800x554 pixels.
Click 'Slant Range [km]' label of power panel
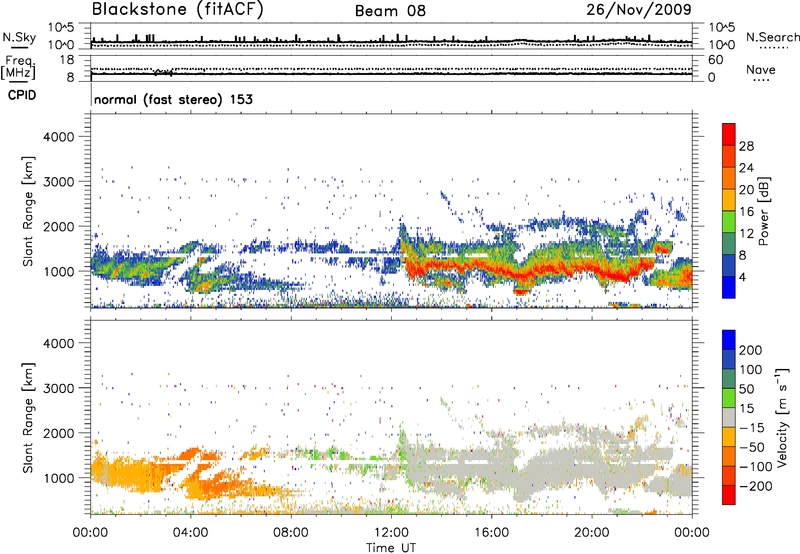[x=28, y=211]
